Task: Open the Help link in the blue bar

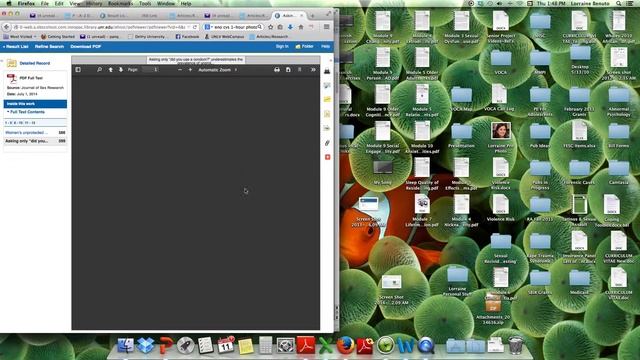Action: [x=325, y=47]
